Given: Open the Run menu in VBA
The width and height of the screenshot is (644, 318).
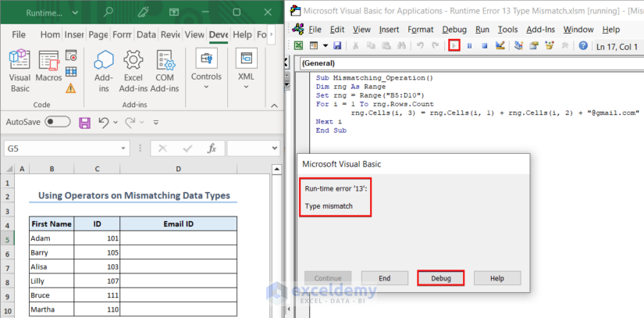Looking at the screenshot, I should (x=482, y=30).
